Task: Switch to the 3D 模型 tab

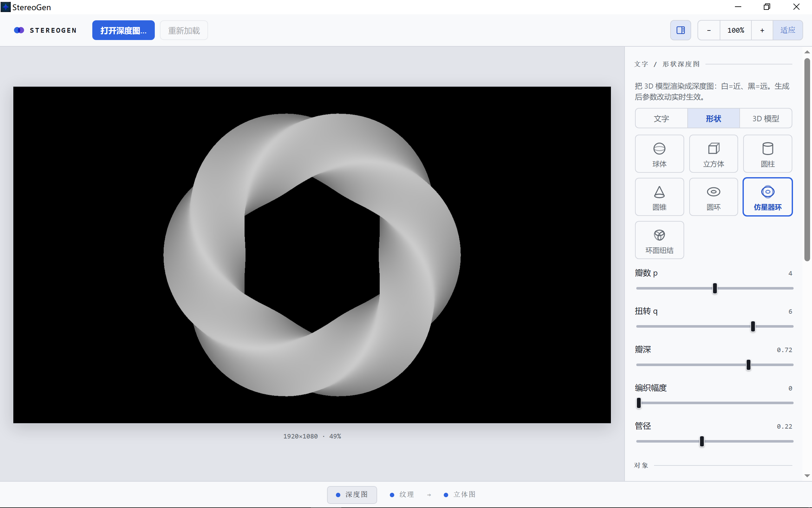Action: 766,118
